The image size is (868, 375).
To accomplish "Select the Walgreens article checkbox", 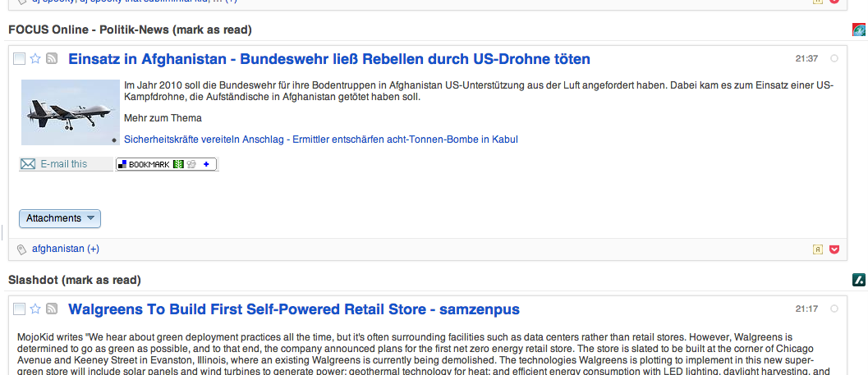I will tap(20, 309).
